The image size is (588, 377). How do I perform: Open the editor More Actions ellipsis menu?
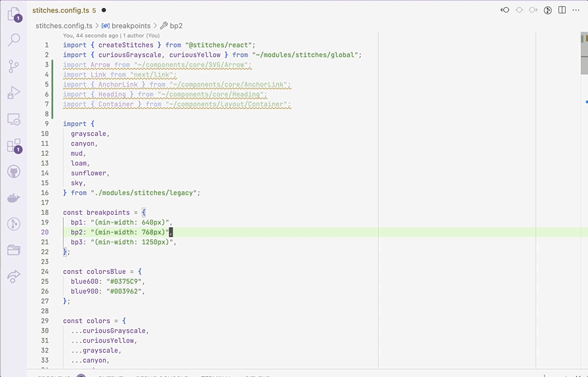(x=577, y=10)
